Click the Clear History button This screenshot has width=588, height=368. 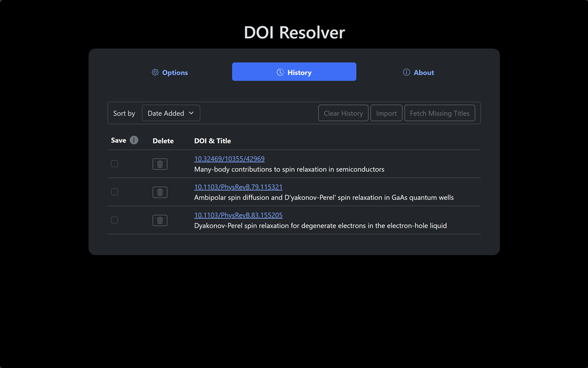[x=343, y=113]
